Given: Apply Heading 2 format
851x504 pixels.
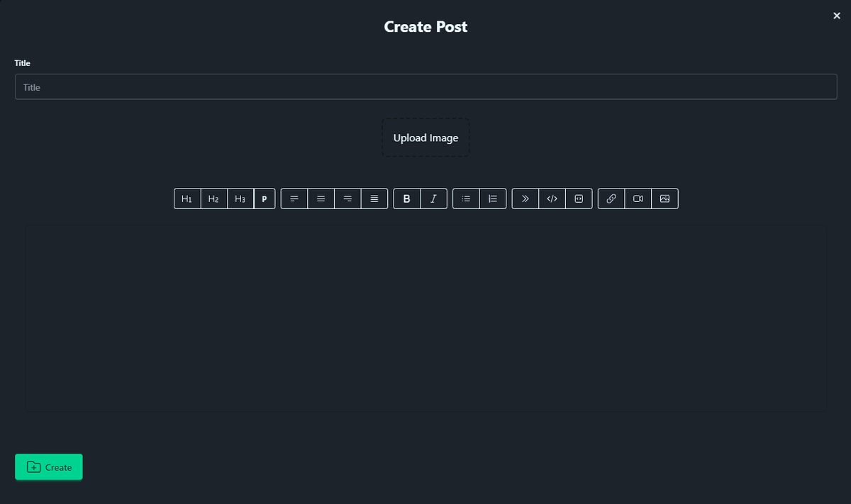Looking at the screenshot, I should point(214,198).
